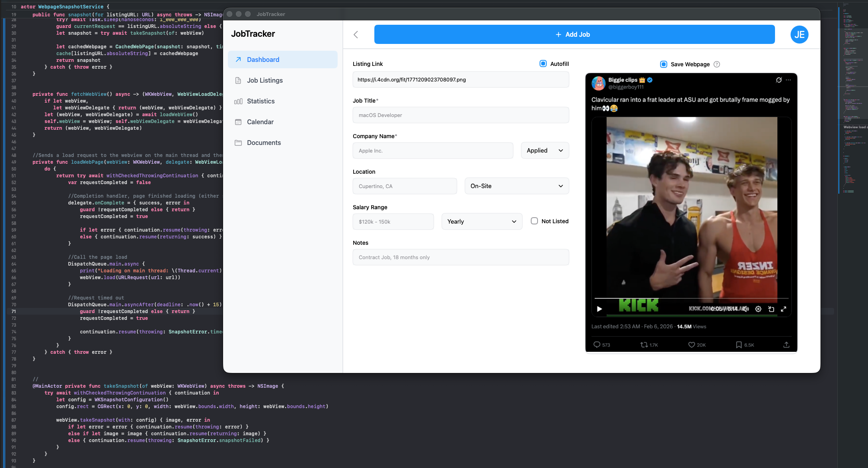This screenshot has height=468, width=868.
Task: Check the Not Listed salary checkbox
Action: click(534, 221)
